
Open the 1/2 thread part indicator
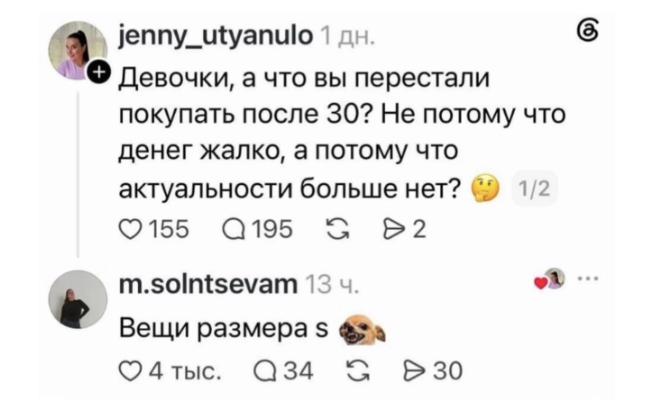pyautogui.click(x=534, y=188)
